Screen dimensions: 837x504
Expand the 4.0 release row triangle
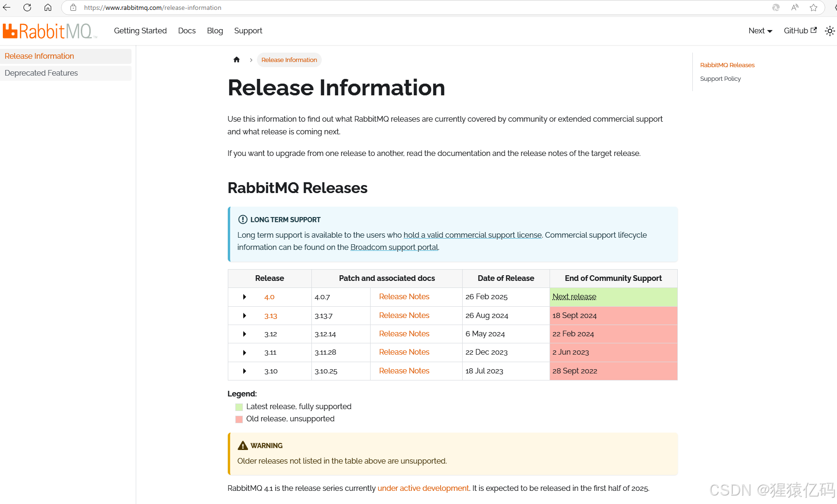coord(244,297)
